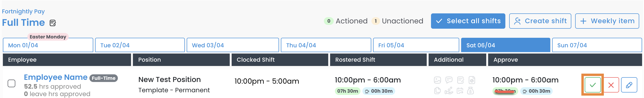Edit the shift using the pencil icon
This screenshot has height=98, width=644.
[x=629, y=85]
